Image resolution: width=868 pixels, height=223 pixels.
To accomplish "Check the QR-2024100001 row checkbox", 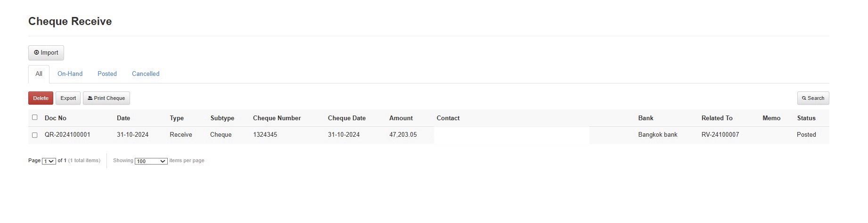I will [x=34, y=135].
